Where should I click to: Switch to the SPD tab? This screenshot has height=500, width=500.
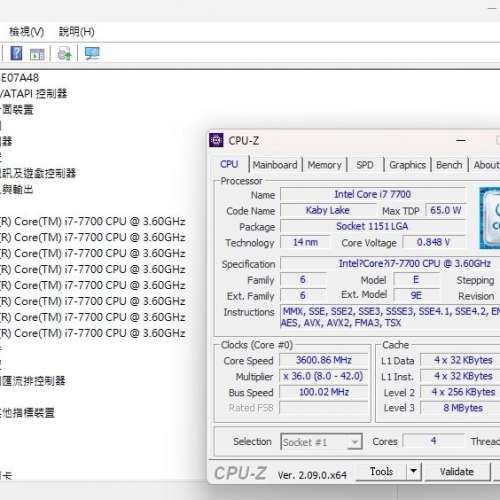(x=365, y=165)
